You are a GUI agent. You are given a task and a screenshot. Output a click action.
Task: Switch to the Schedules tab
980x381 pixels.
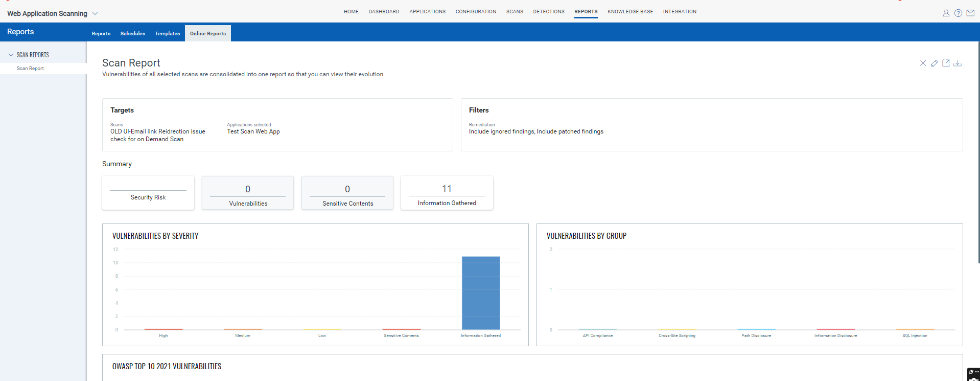[x=132, y=34]
